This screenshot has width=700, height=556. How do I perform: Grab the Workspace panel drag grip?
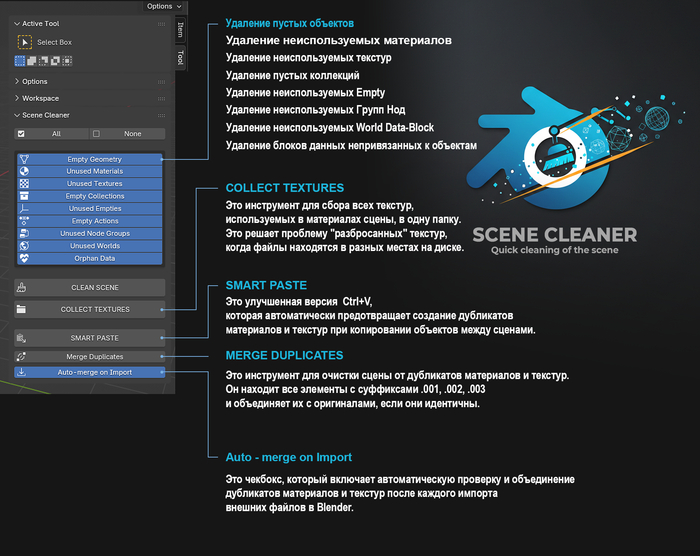click(x=161, y=99)
